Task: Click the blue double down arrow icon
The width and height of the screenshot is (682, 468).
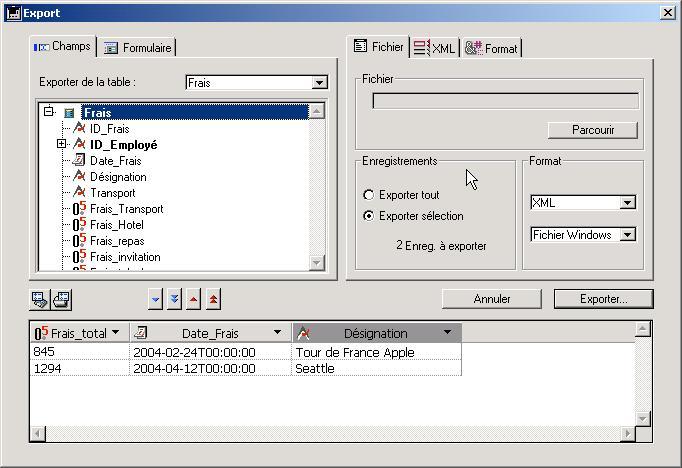Action: coord(174,299)
